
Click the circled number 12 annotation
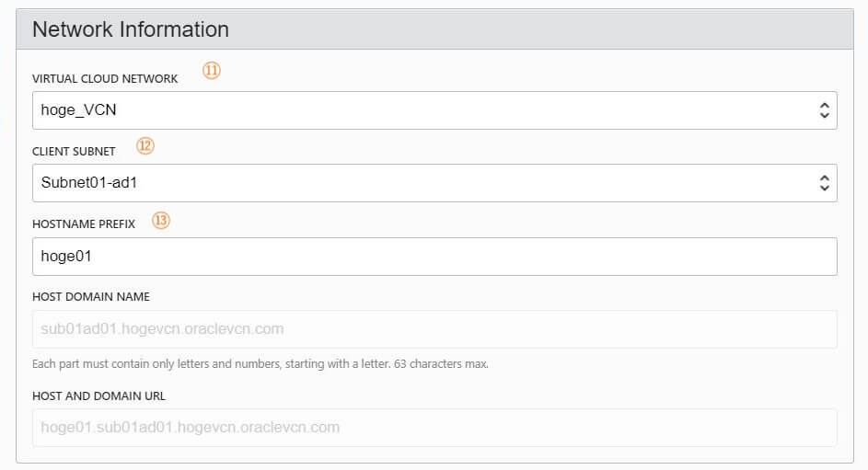tap(145, 146)
